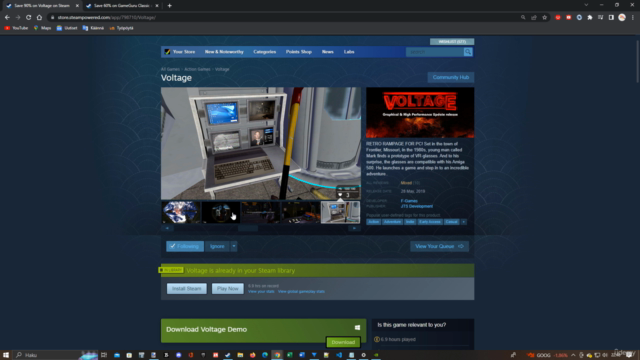
Task: Click the Play Now button
Action: 227,289
